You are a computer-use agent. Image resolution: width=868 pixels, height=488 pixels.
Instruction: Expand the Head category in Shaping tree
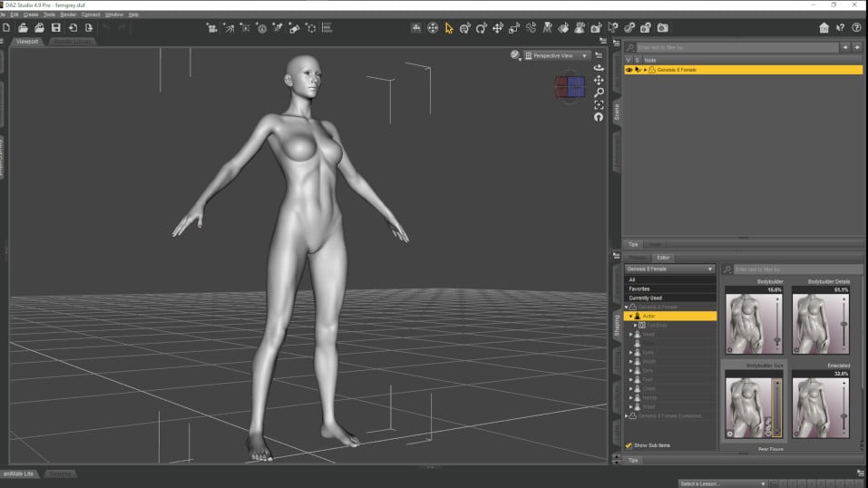(631, 334)
